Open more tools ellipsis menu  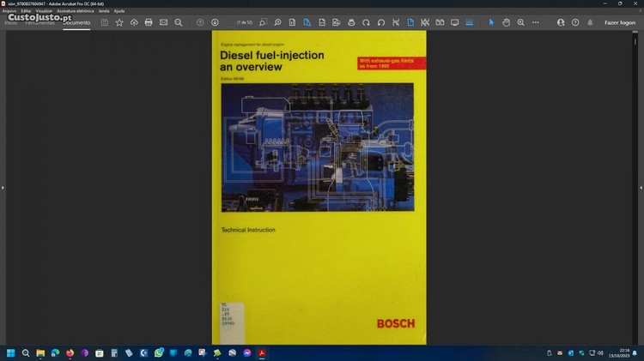tap(535, 22)
